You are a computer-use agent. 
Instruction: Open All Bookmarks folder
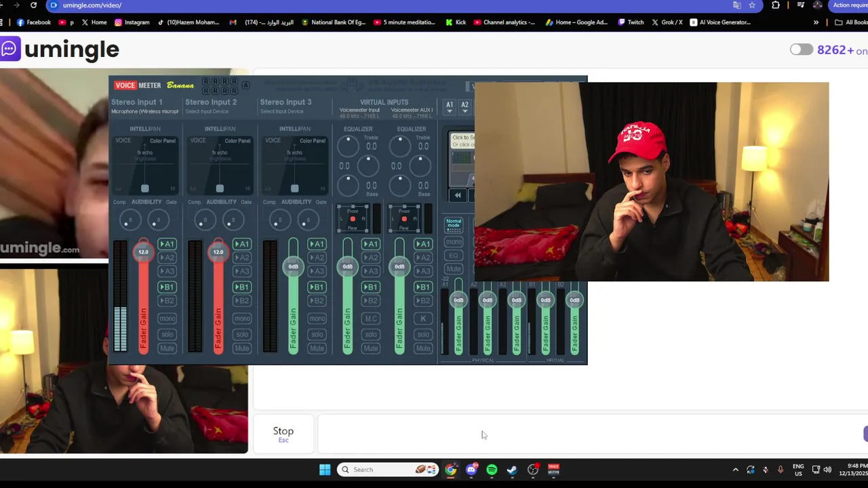click(852, 22)
